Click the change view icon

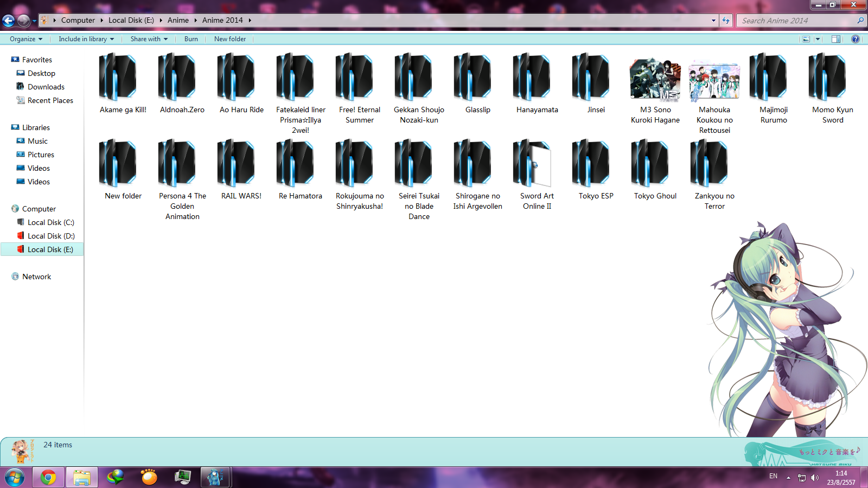[x=806, y=39]
